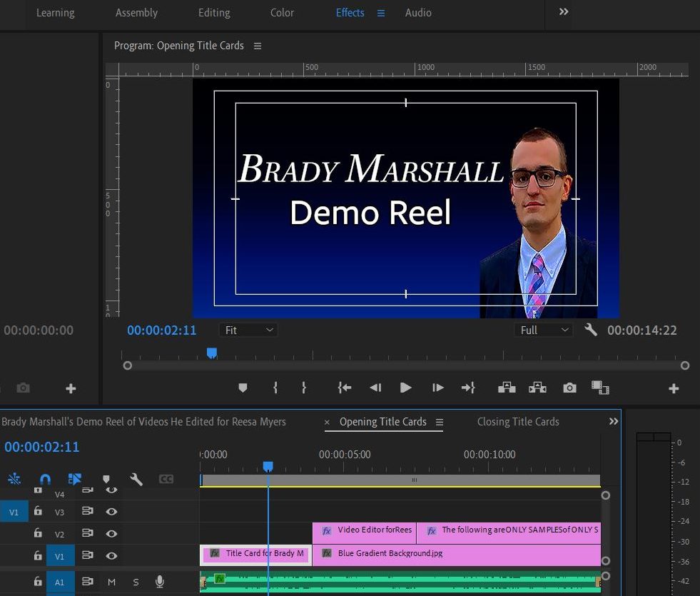Hide track V3 output eye
This screenshot has height=596, width=700.
(x=111, y=511)
